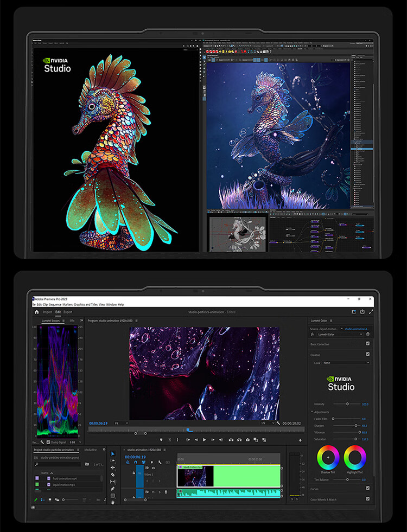
Task: Open the 8 Bit scope depth dropdown
Action: (75, 443)
